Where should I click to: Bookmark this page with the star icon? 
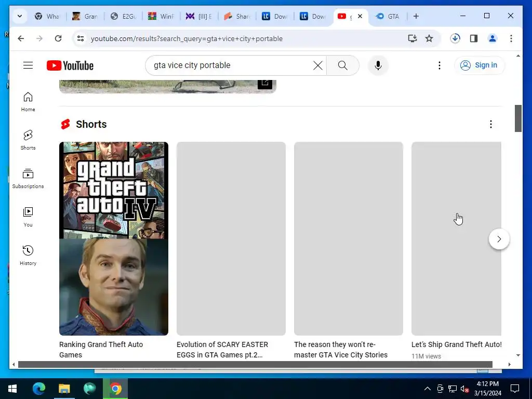429,38
